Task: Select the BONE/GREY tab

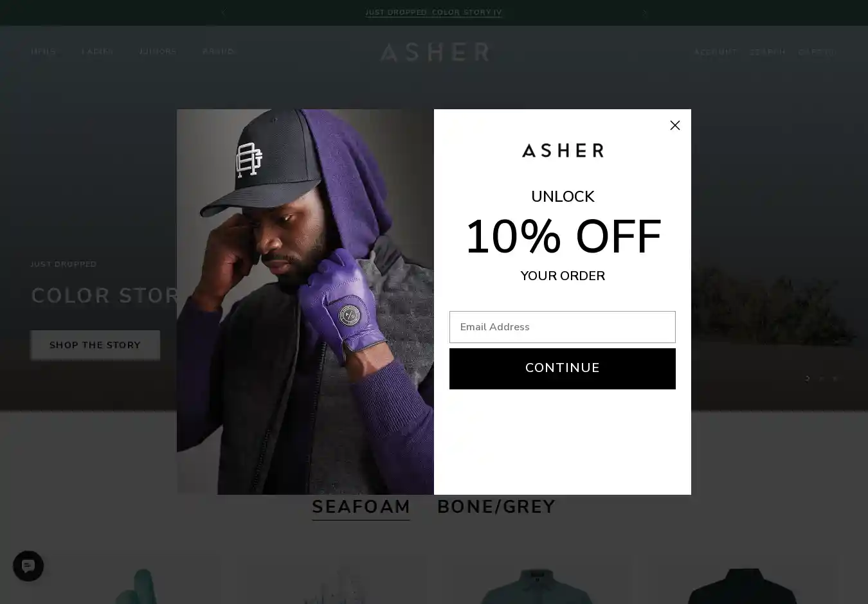Action: [x=496, y=507]
